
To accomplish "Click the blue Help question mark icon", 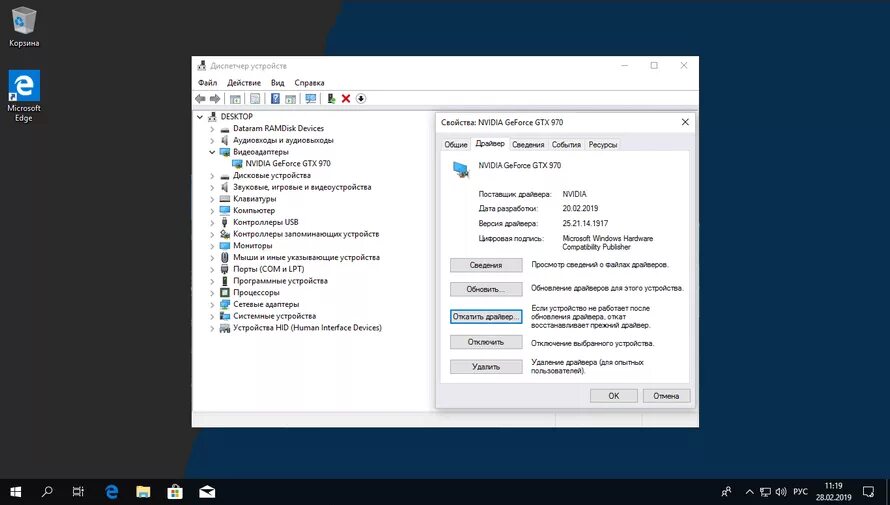I will [275, 99].
